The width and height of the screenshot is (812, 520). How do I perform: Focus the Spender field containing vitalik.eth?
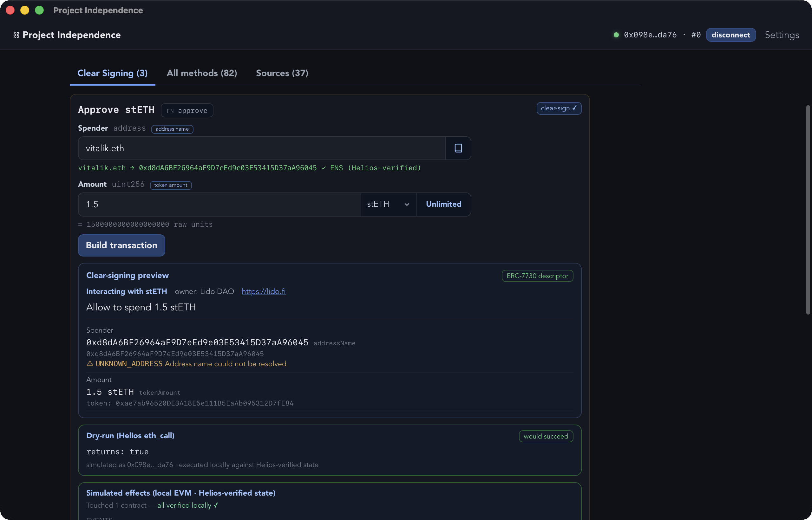point(262,148)
